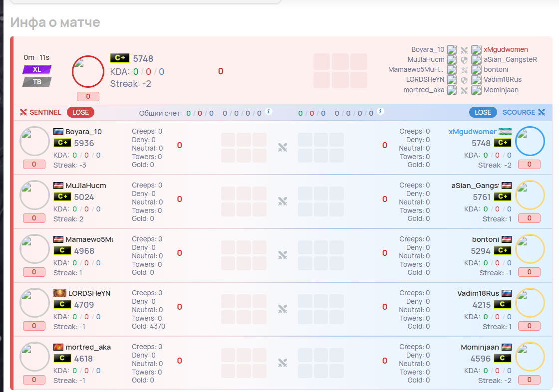Select the rating 5024 of MuJlaHucm

coord(84,197)
